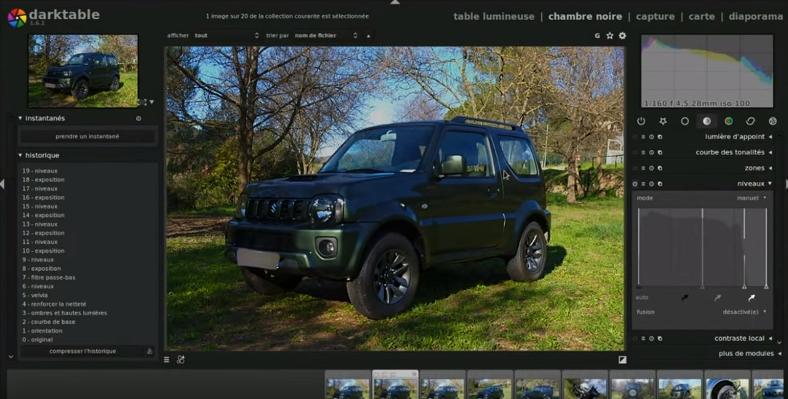Show active modules via power icon

click(641, 121)
